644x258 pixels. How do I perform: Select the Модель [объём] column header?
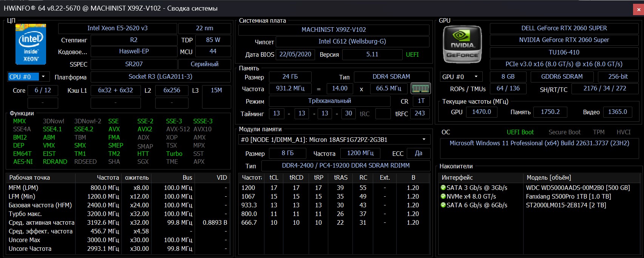(548, 178)
